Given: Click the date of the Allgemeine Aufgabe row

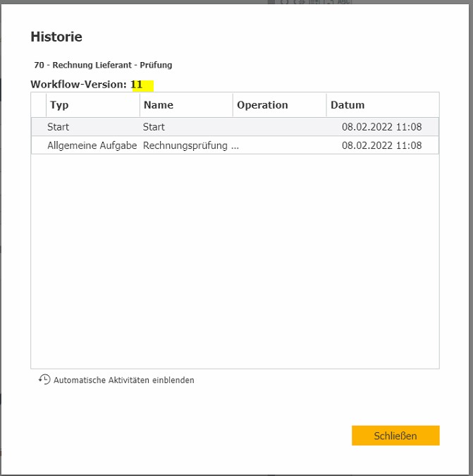Looking at the screenshot, I should pos(381,145).
